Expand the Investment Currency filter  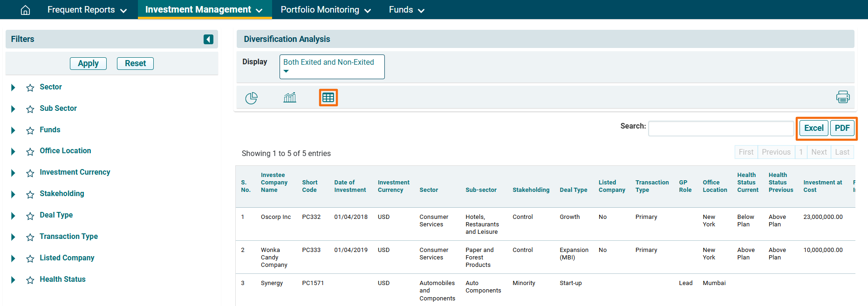[x=13, y=173]
